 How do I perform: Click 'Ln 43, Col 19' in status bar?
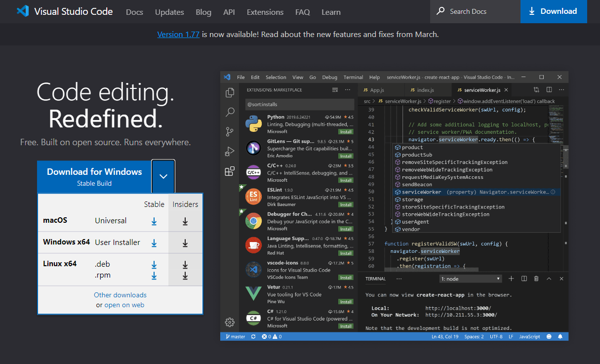(x=445, y=336)
